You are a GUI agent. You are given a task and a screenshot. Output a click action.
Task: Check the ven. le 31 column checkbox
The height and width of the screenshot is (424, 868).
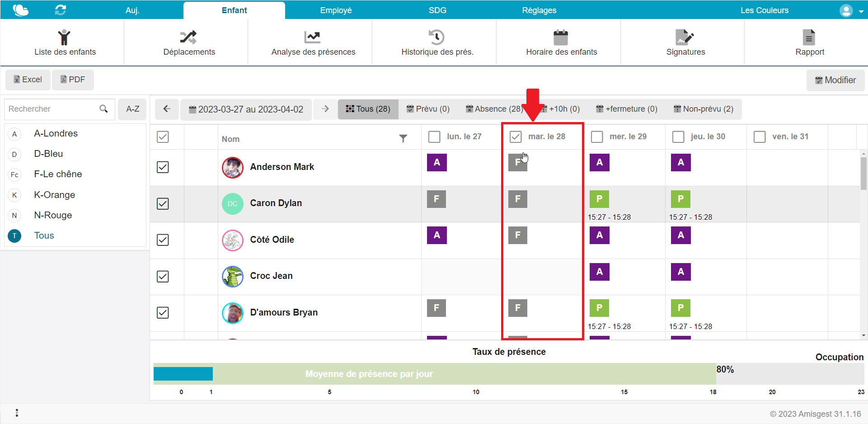click(760, 137)
